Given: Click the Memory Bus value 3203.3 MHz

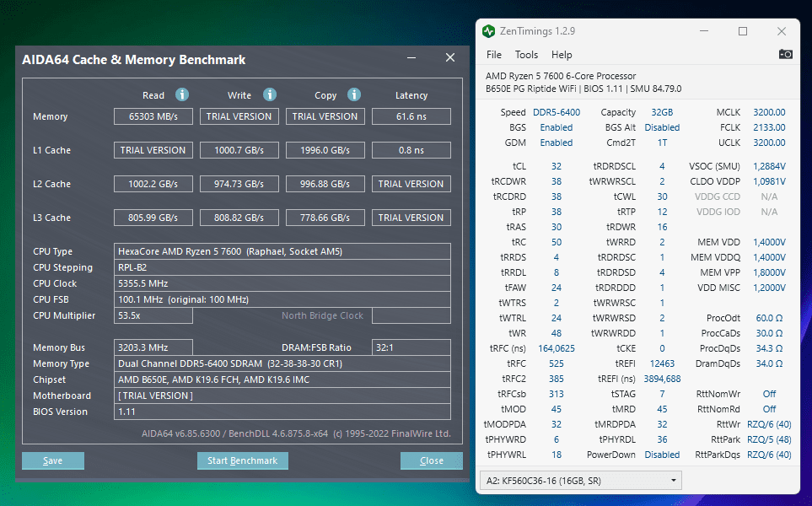Looking at the screenshot, I should coord(153,347).
